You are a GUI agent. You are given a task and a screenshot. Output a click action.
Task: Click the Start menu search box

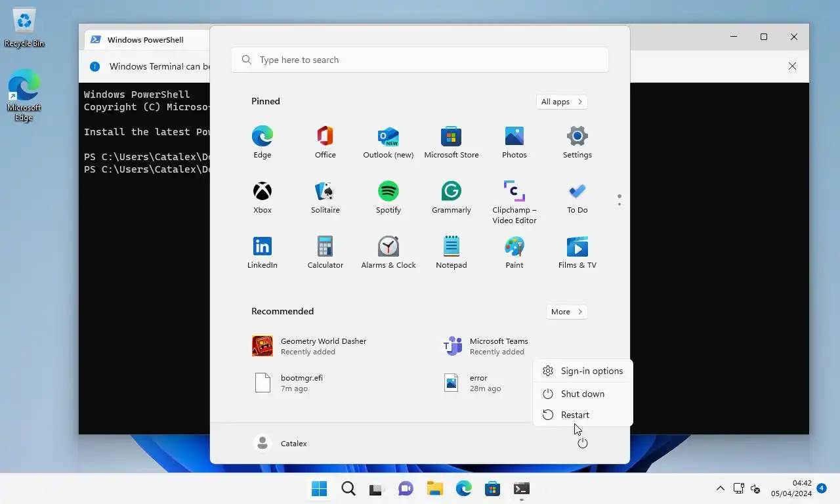[420, 60]
